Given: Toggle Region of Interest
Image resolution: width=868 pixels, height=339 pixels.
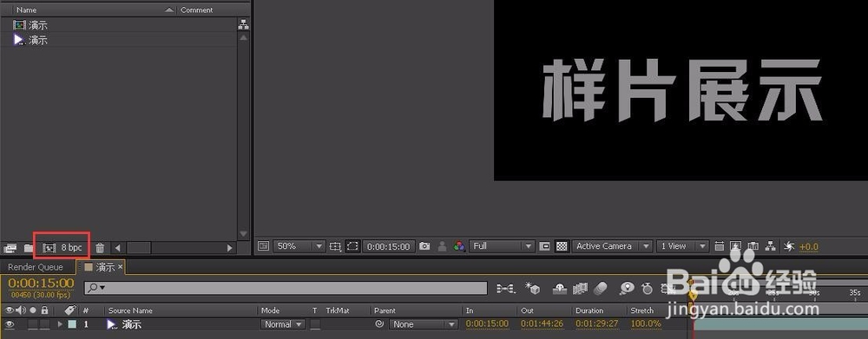Looking at the screenshot, I should (x=544, y=246).
